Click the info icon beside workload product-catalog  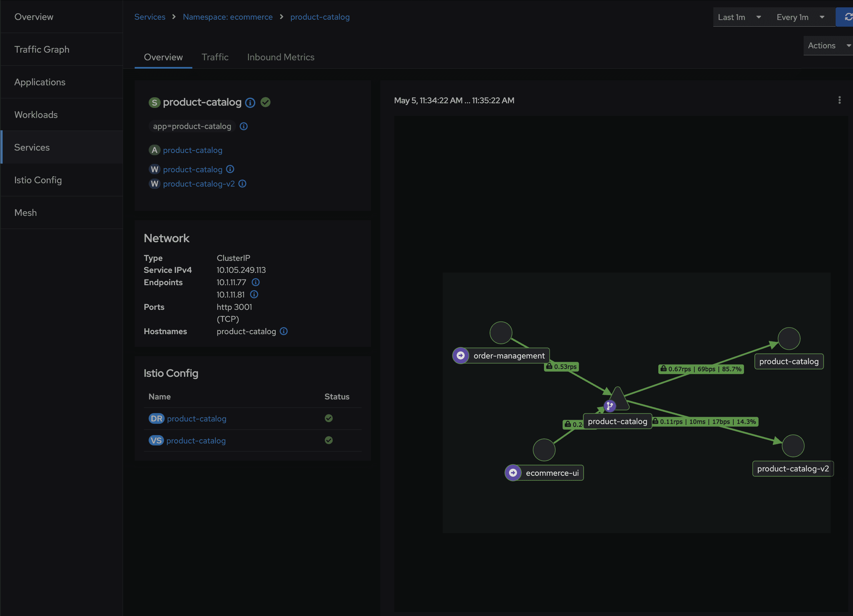tap(230, 169)
